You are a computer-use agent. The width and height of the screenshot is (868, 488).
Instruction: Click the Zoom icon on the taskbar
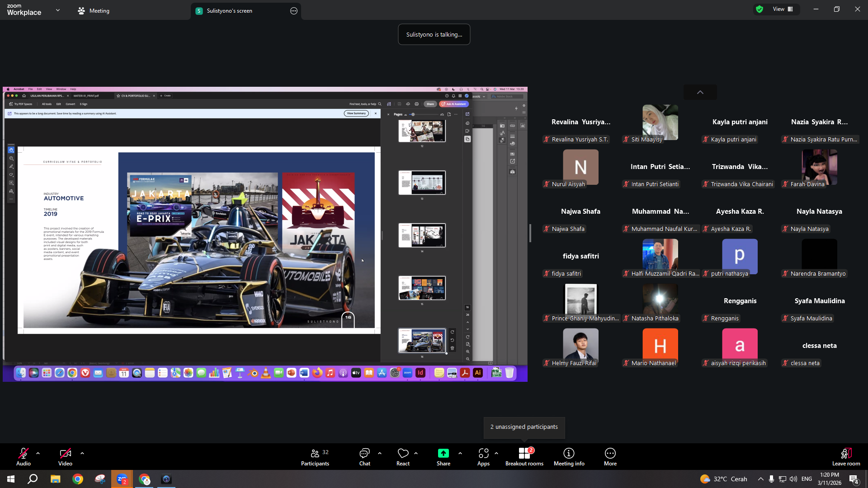[x=122, y=479]
